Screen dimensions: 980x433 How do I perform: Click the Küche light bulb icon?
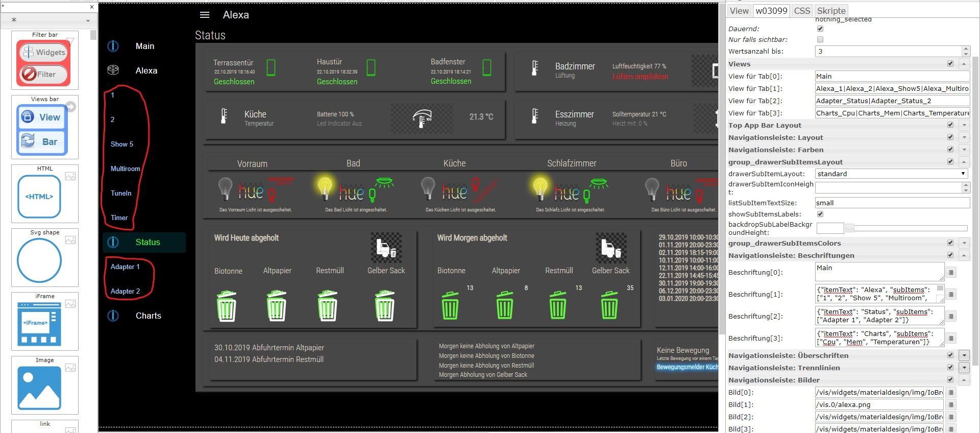[428, 188]
